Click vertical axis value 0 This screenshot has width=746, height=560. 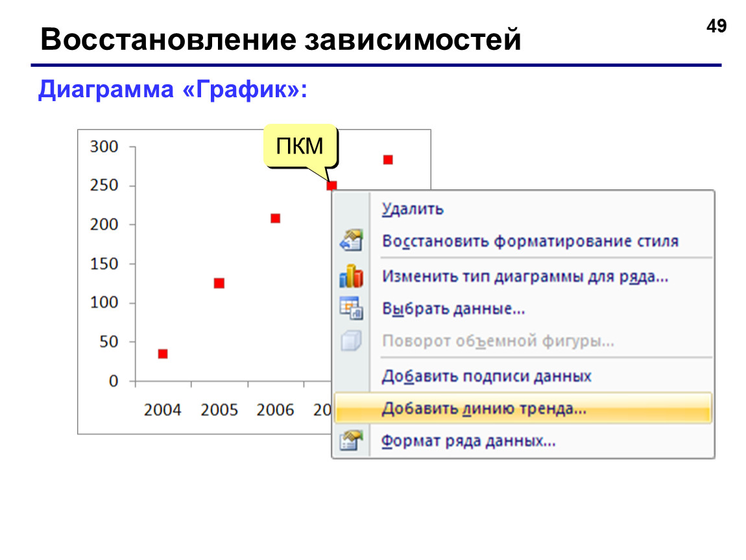114,381
